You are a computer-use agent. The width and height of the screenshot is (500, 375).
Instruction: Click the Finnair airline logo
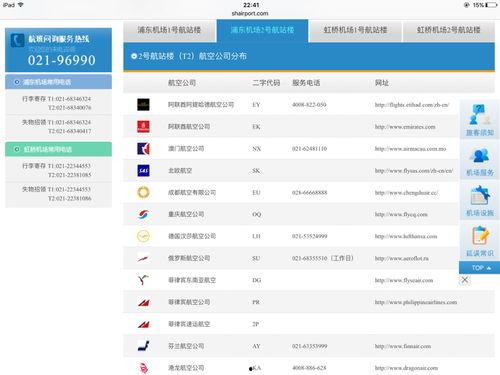[x=143, y=346]
